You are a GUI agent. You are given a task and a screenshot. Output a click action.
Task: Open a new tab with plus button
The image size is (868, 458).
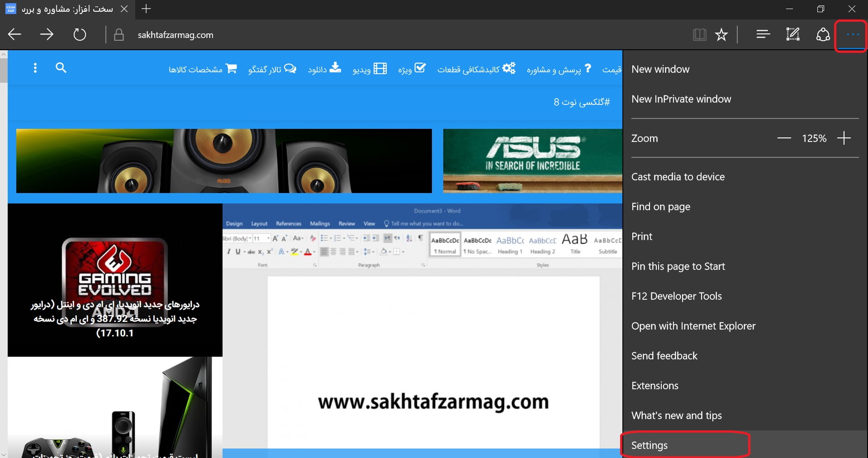[x=146, y=9]
